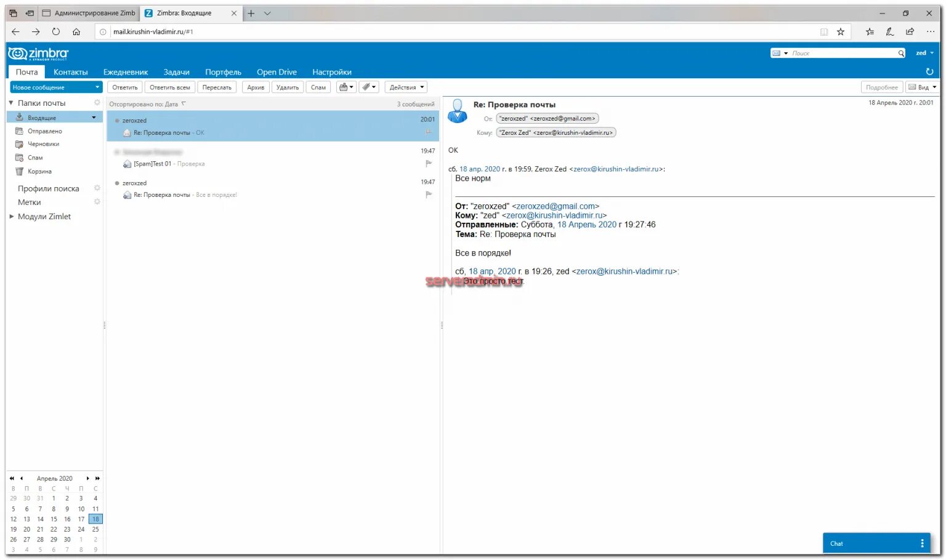Click the Ответить reply button
The height and width of the screenshot is (560, 946).
[125, 87]
